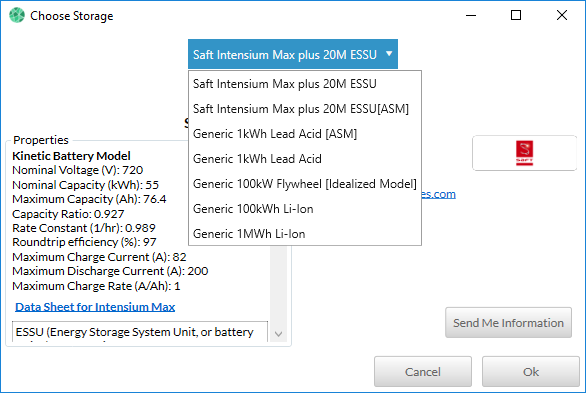The image size is (586, 393).
Task: Click the Saft manufacturer logo
Action: pyautogui.click(x=524, y=153)
